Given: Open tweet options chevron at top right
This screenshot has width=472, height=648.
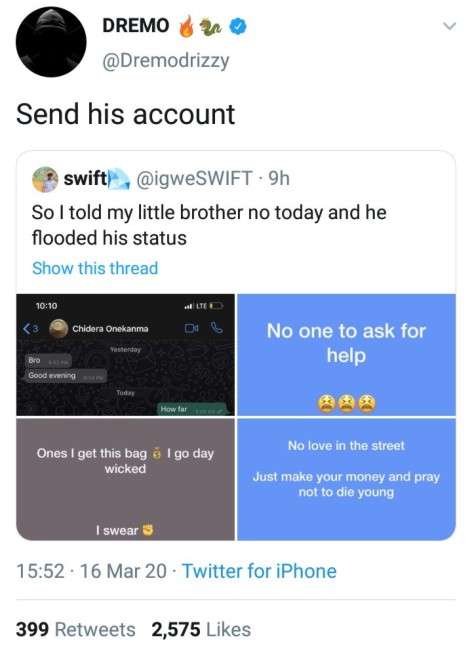Looking at the screenshot, I should coord(449,26).
